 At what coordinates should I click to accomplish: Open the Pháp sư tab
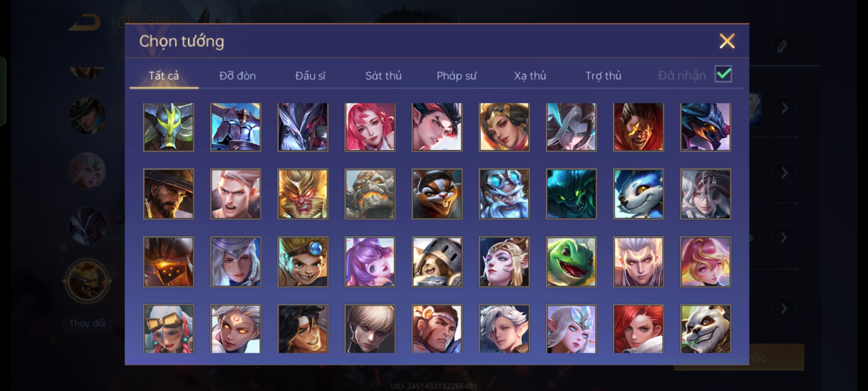pyautogui.click(x=456, y=76)
